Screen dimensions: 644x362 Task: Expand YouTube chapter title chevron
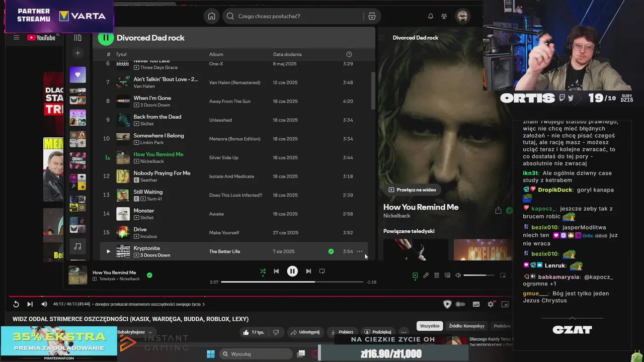(203, 304)
